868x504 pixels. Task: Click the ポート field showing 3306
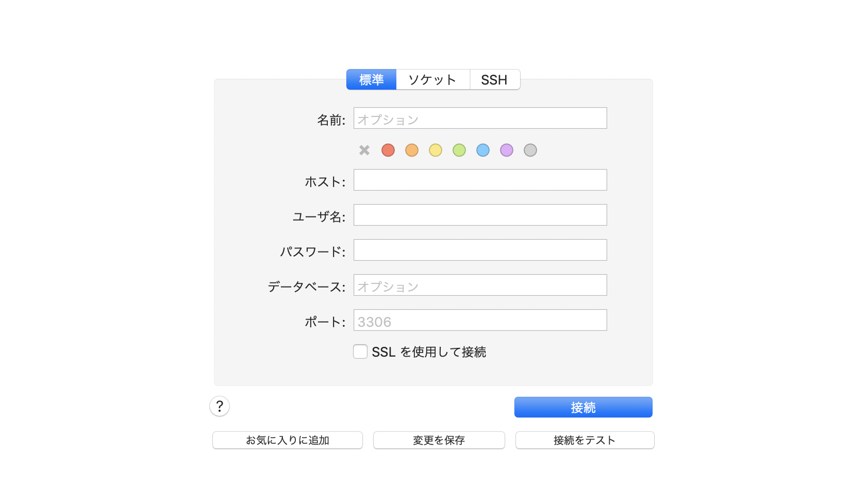click(x=480, y=320)
